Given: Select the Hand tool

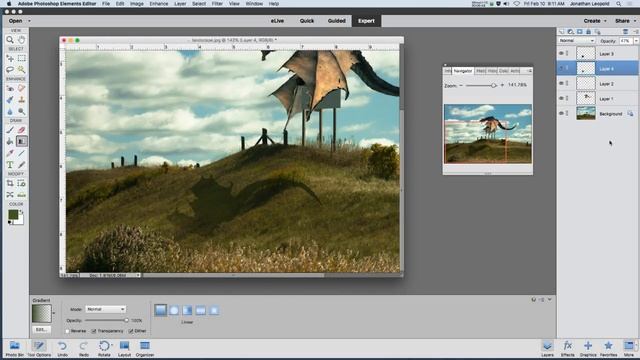Looking at the screenshot, I should (21, 40).
